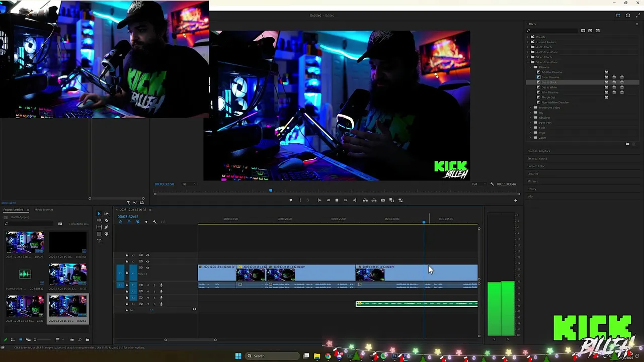Toggle V1 track output eye
The width and height of the screenshot is (644, 362).
[x=147, y=267]
